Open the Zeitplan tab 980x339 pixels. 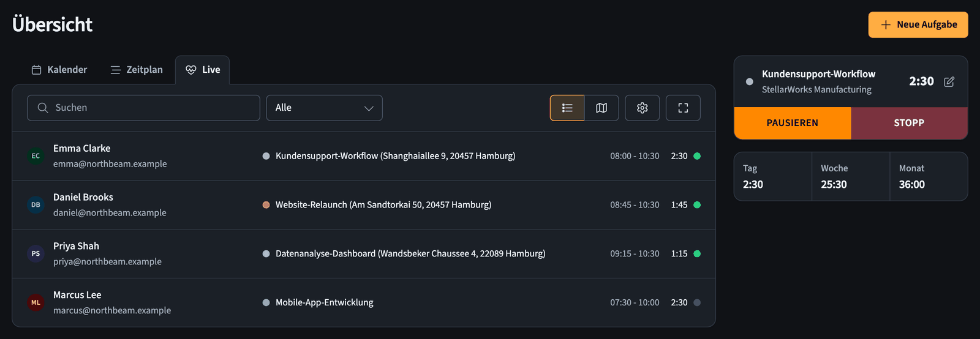click(x=137, y=70)
